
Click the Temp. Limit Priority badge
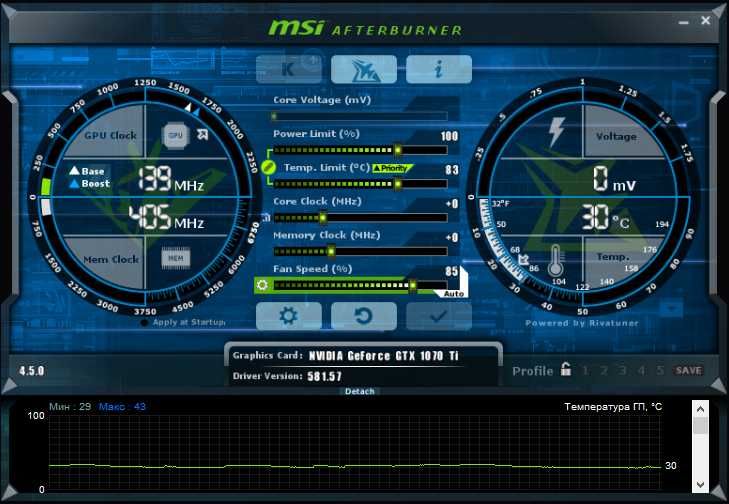(x=391, y=168)
